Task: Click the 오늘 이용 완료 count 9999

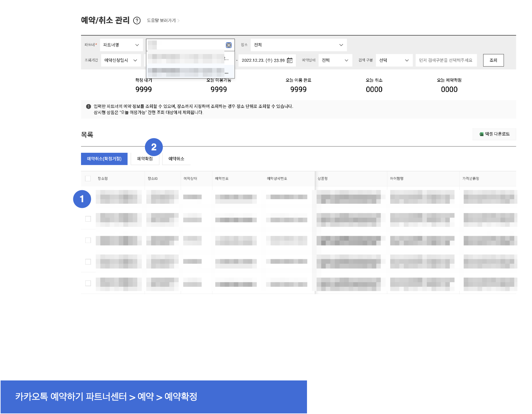Action: click(298, 89)
